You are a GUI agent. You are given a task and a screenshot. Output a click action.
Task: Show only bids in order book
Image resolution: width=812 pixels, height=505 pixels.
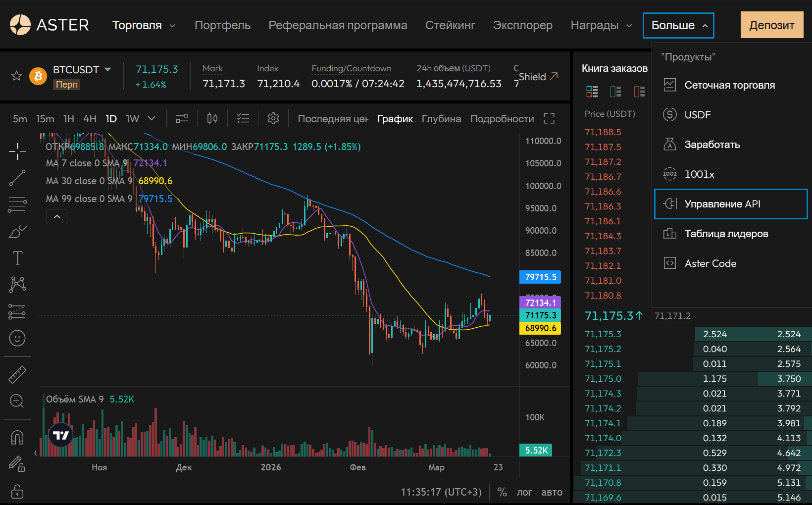(x=615, y=92)
